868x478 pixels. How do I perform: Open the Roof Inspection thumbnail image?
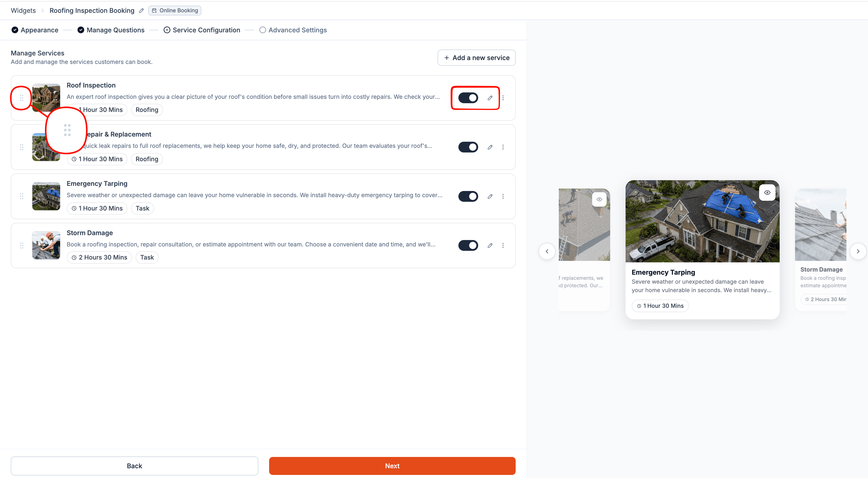click(x=46, y=98)
